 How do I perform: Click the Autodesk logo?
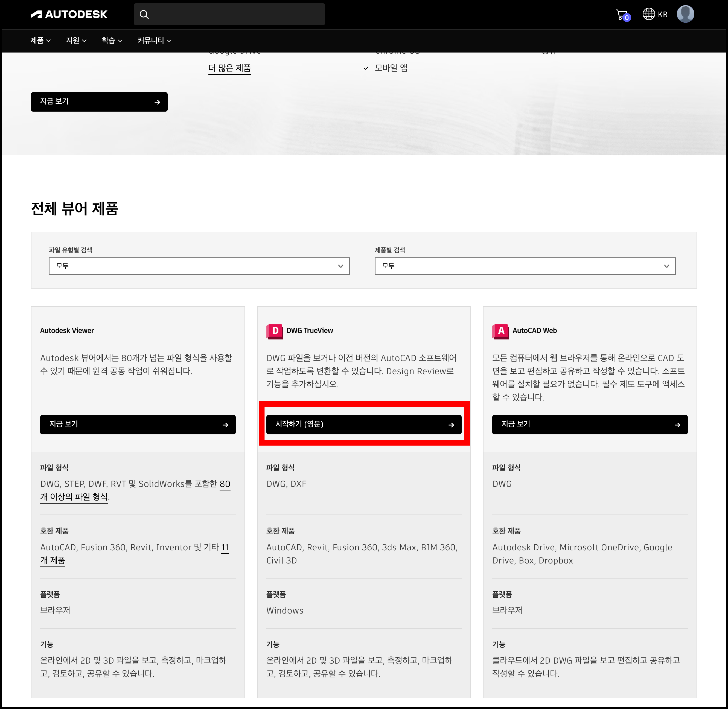click(x=69, y=14)
